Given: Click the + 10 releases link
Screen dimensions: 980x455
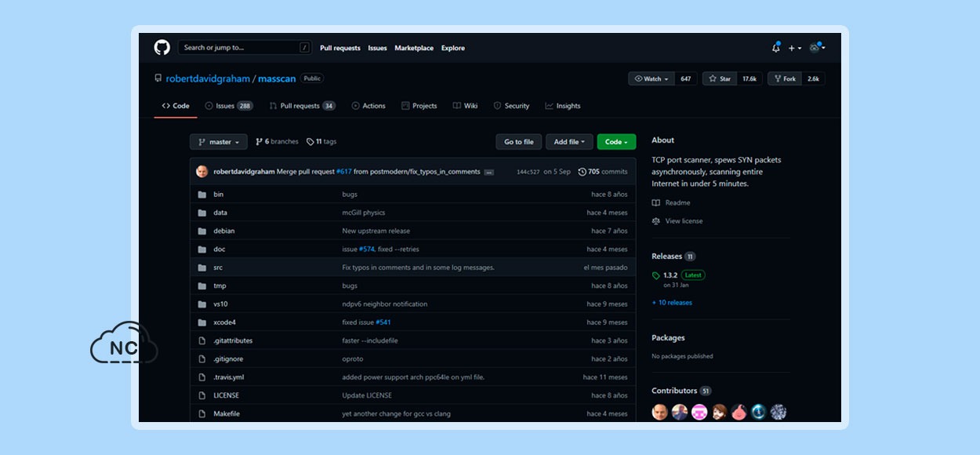Looking at the screenshot, I should (x=672, y=303).
